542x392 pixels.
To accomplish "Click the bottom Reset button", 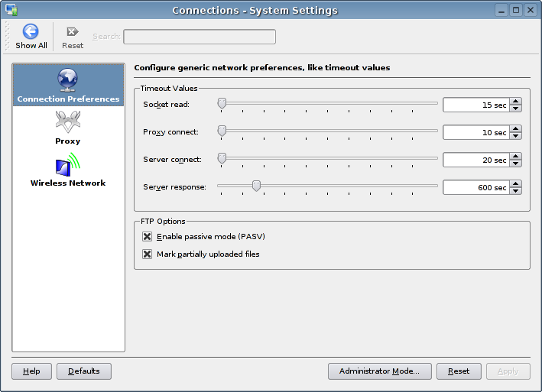I will pyautogui.click(x=459, y=371).
